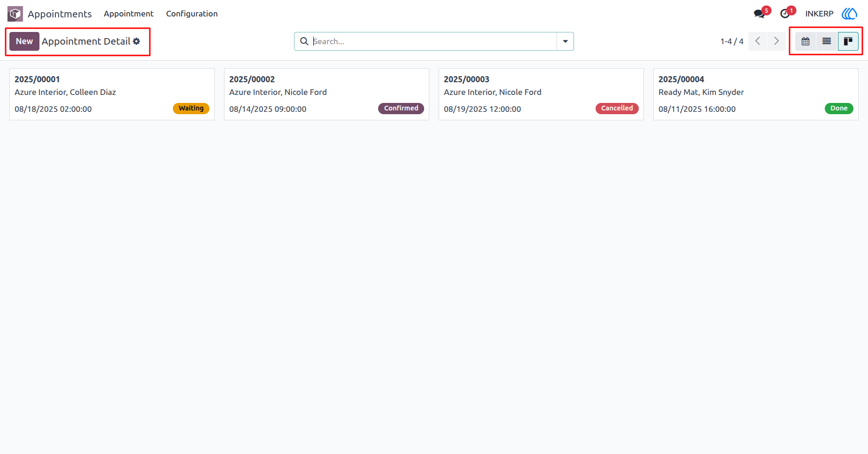Click the Appointment Detail breadcrumb title
This screenshot has height=454, width=868.
click(86, 41)
